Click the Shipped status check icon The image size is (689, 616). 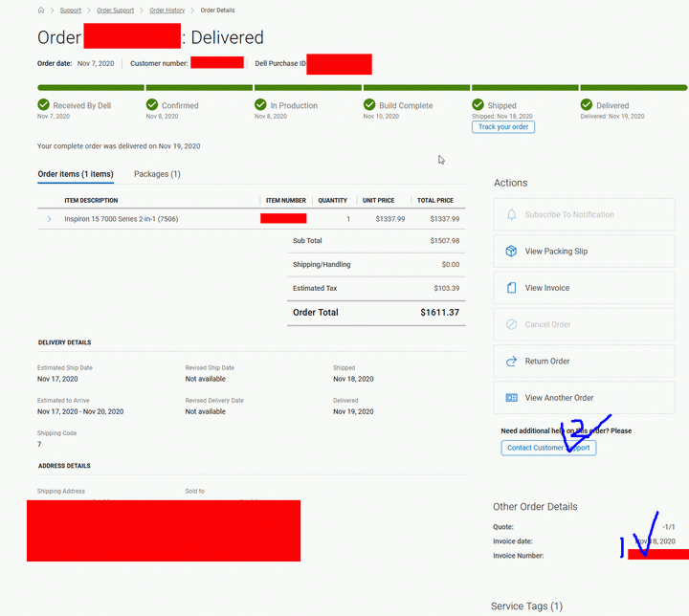478,104
